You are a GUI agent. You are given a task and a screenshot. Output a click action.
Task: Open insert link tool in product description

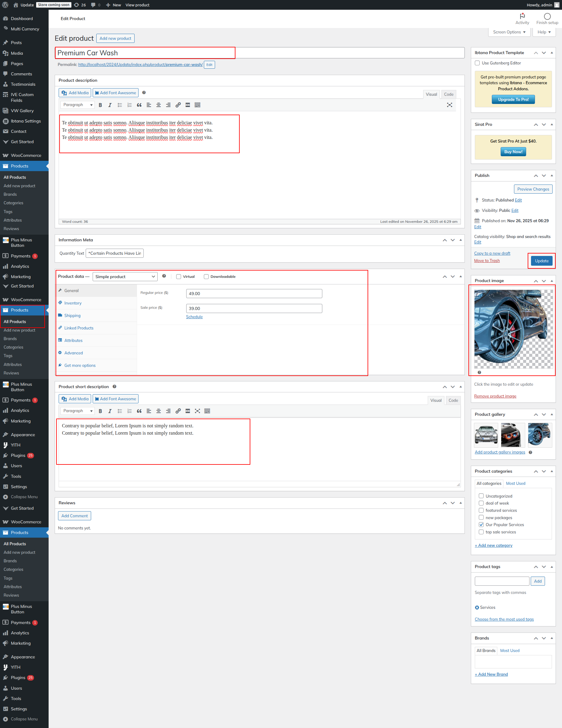[x=178, y=105]
